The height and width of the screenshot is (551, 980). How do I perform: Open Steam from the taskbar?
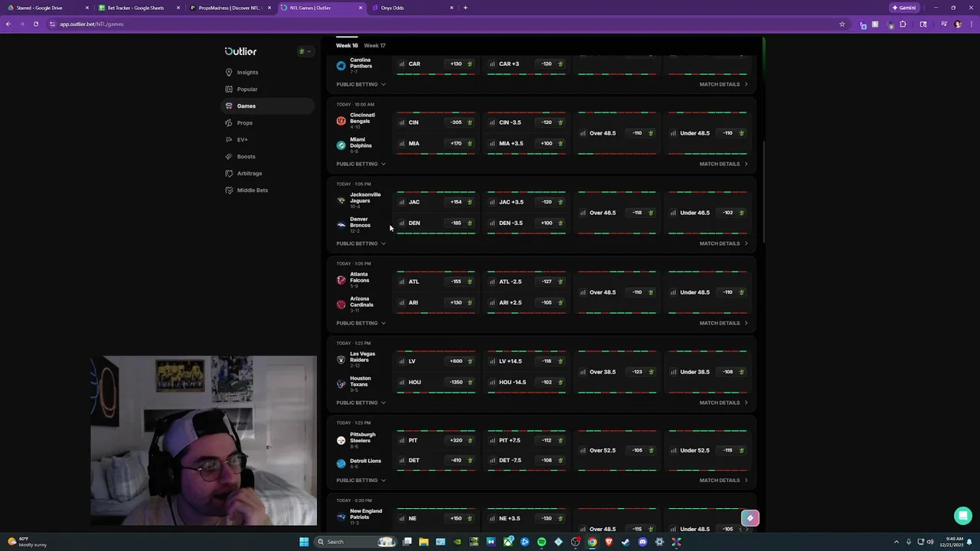(626, 542)
